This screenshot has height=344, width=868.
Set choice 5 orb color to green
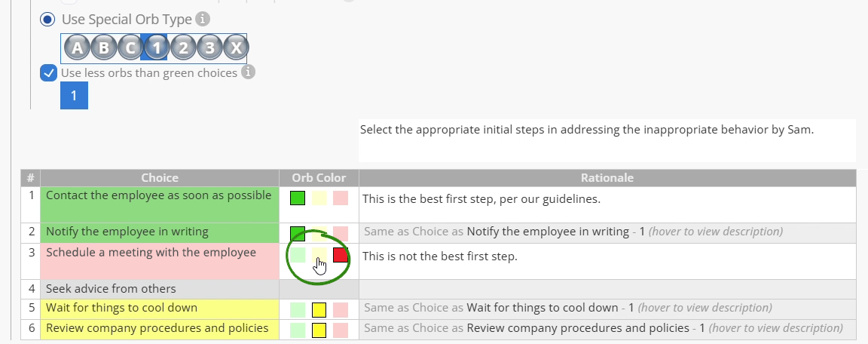298,309
